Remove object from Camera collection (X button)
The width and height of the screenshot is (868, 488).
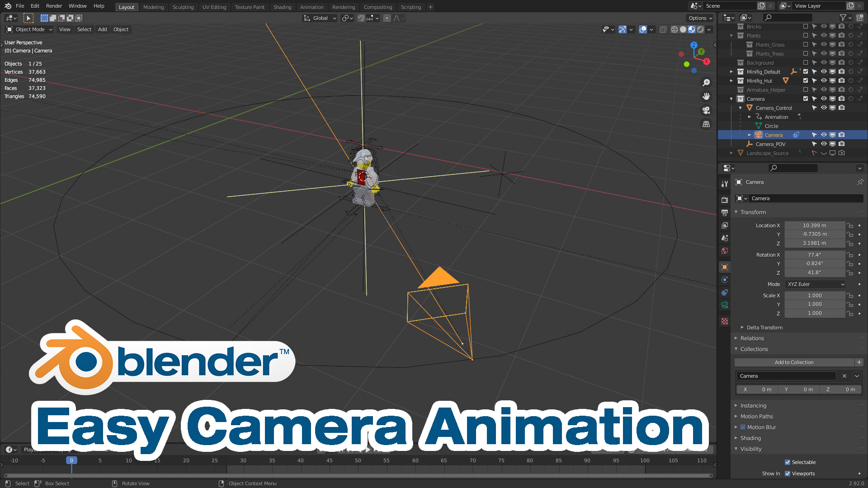point(844,376)
